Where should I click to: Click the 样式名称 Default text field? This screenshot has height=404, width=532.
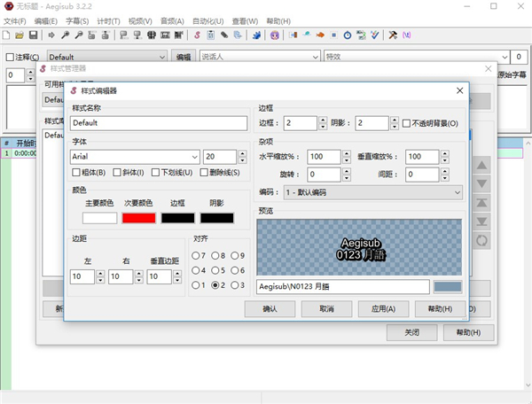(158, 123)
